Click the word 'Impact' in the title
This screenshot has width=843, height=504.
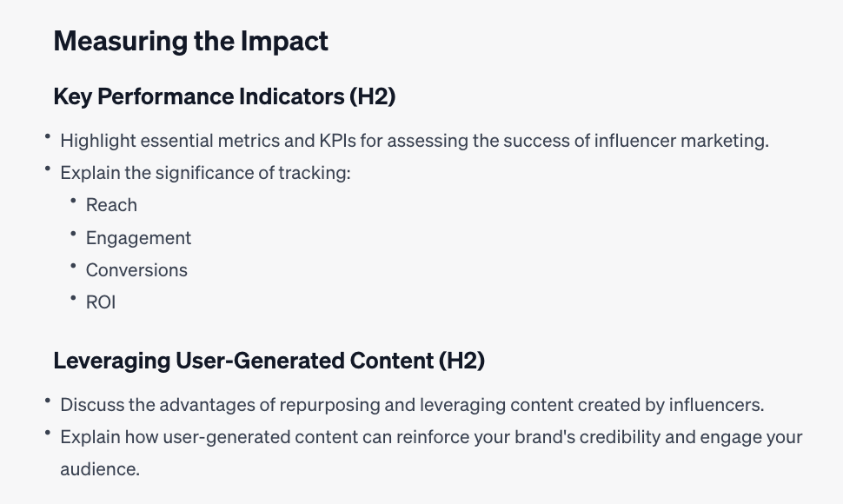(x=284, y=42)
